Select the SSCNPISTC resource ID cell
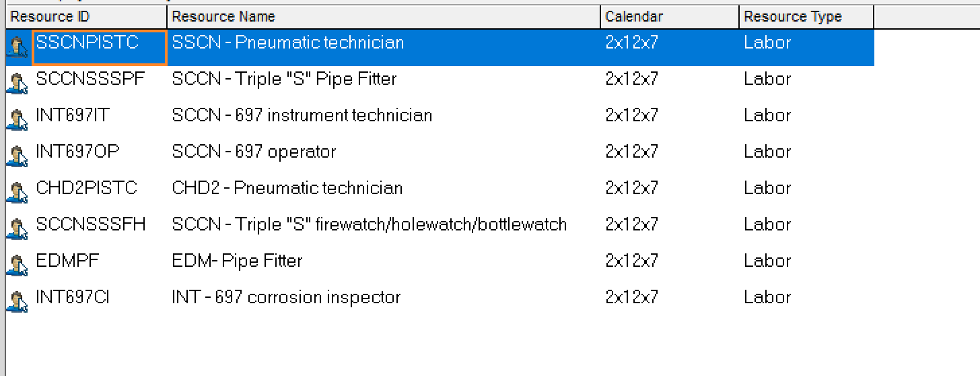 tap(99, 47)
